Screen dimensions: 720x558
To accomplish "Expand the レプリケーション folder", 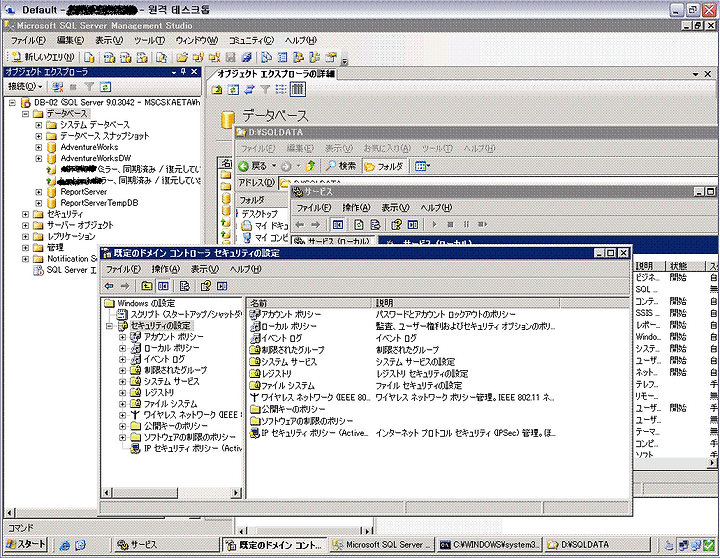I will click(26, 237).
